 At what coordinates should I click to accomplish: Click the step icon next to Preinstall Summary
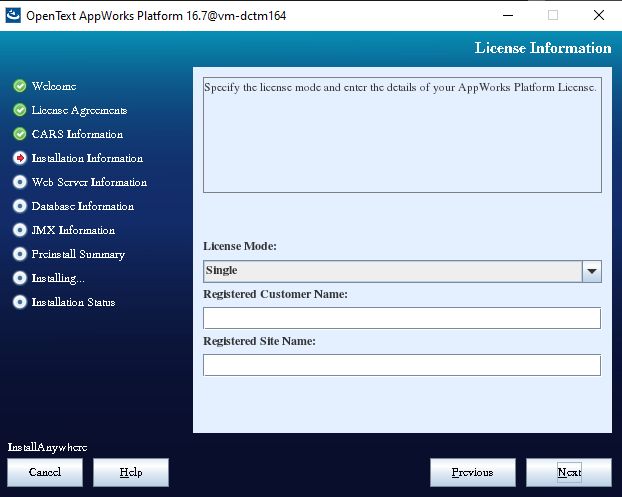click(x=20, y=254)
